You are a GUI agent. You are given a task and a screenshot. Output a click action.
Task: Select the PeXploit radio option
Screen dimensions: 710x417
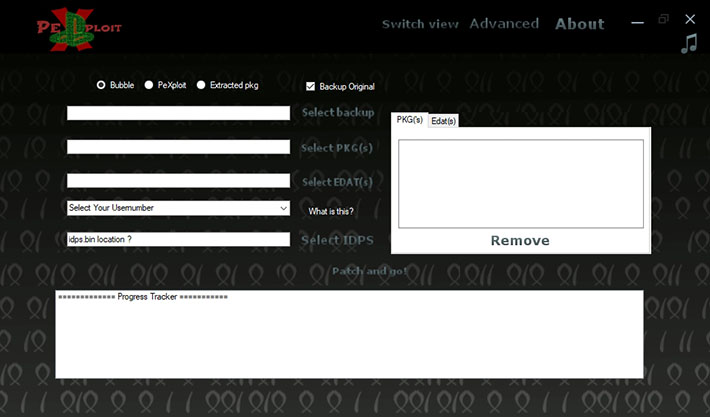click(165, 85)
